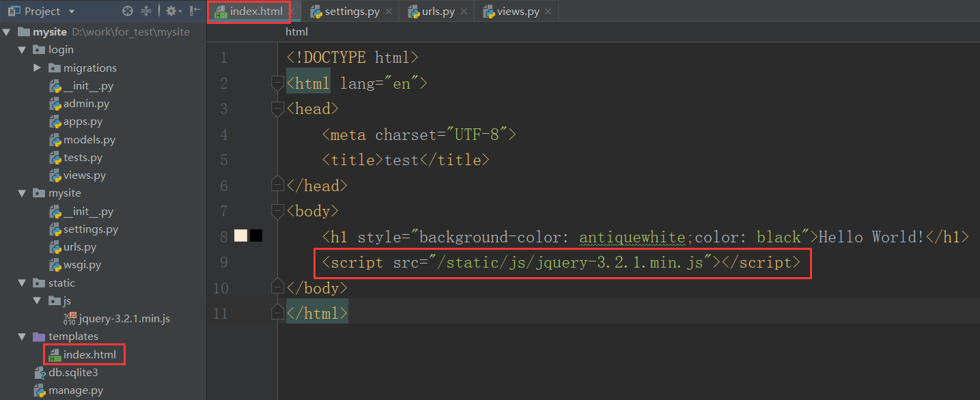Open manage.py from the project tree
Image resolution: width=980 pixels, height=400 pixels.
pos(76,390)
